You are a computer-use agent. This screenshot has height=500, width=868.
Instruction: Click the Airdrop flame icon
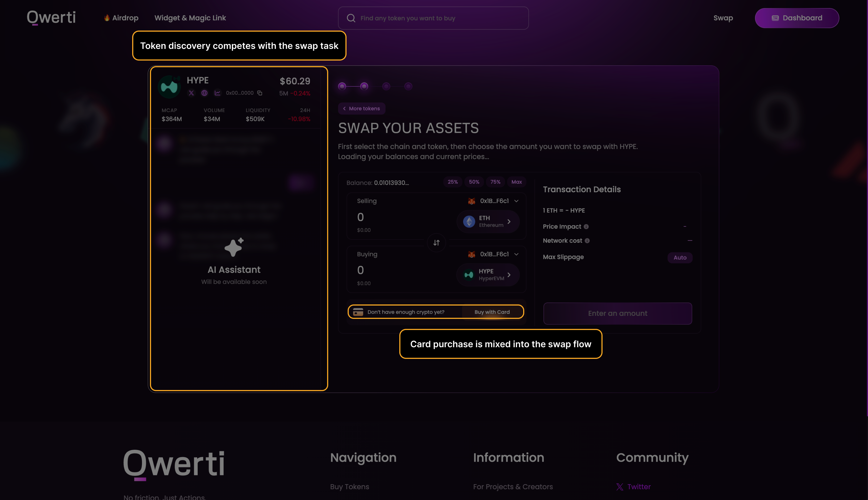coord(107,17)
